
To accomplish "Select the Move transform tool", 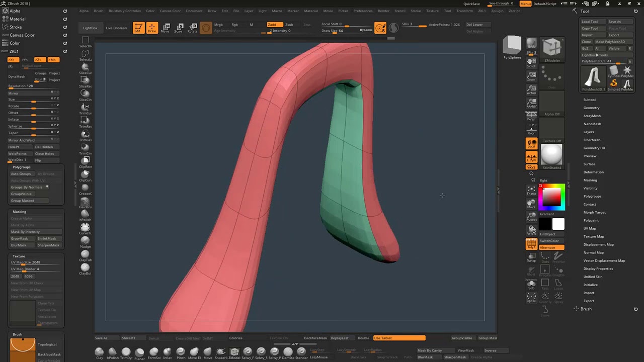I will (x=165, y=28).
